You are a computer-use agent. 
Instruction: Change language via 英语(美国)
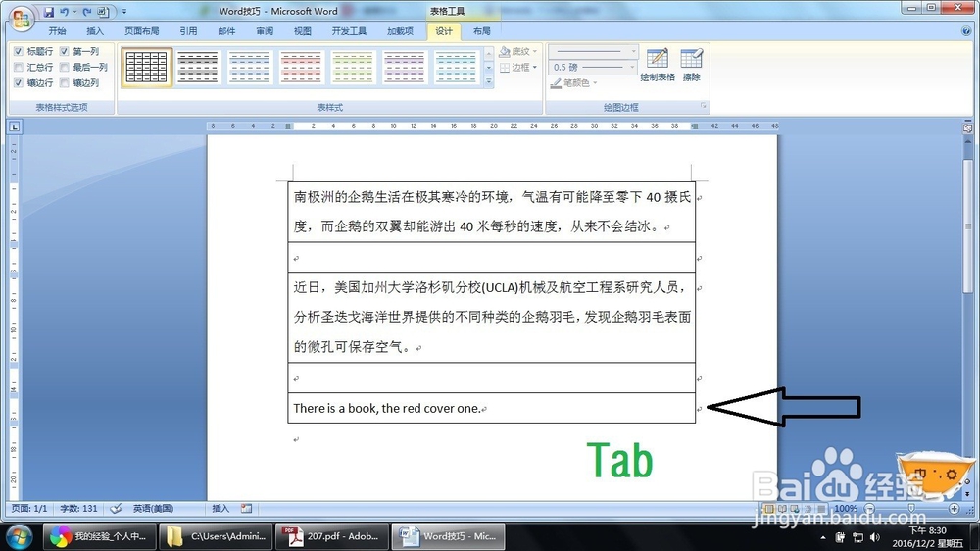(x=153, y=509)
